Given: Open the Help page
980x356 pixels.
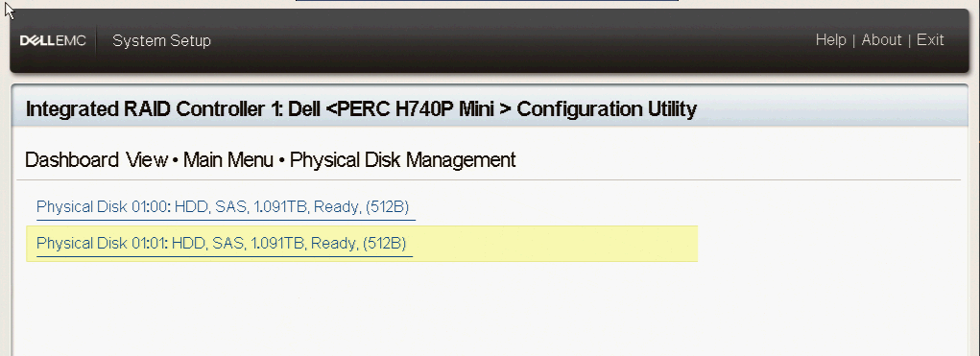Looking at the screenshot, I should pyautogui.click(x=830, y=40).
